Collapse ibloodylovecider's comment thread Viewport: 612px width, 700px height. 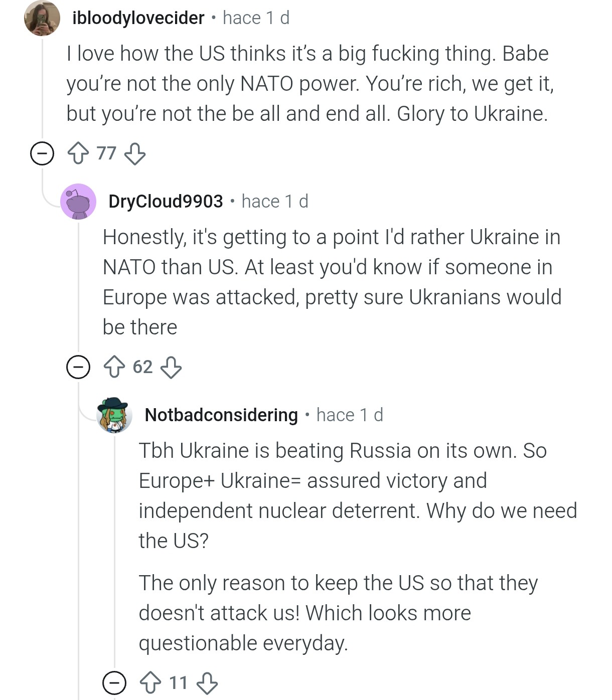point(42,153)
